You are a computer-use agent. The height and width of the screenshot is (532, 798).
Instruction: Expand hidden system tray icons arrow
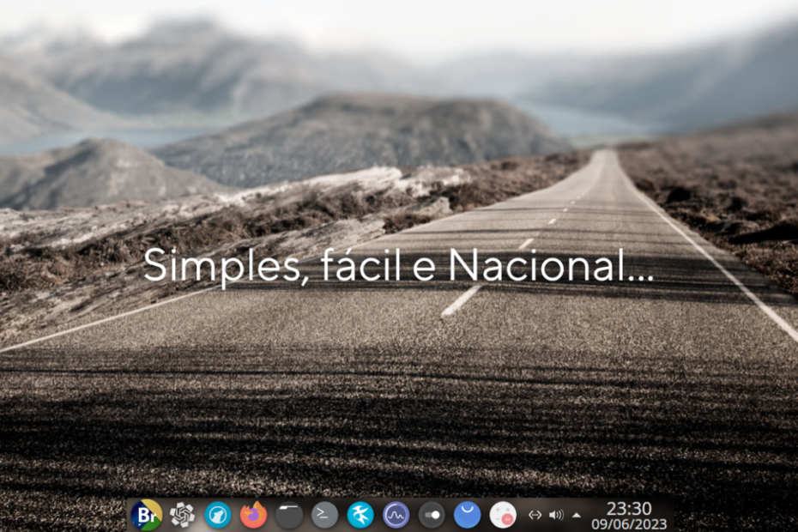click(576, 515)
